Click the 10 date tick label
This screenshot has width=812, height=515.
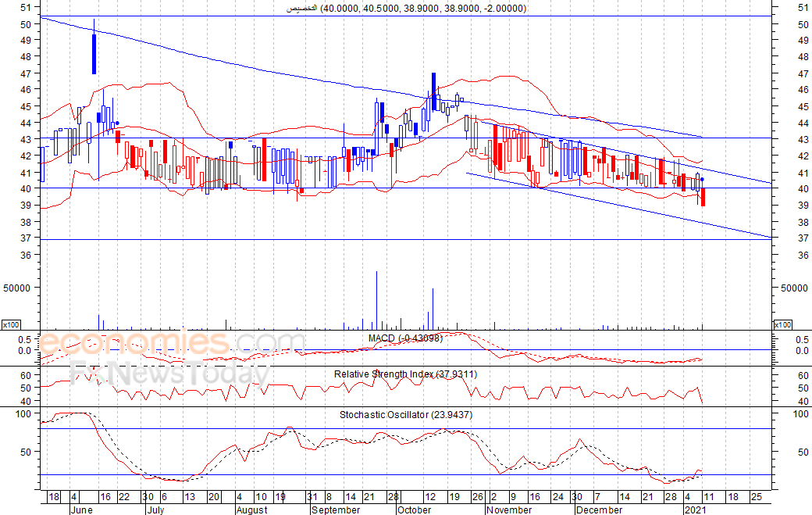pyautogui.click(x=261, y=497)
